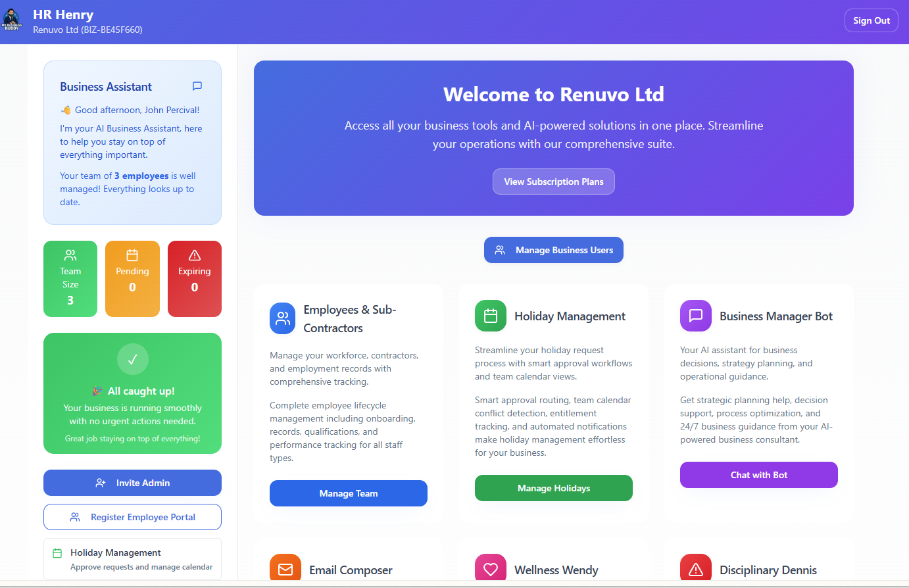The image size is (909, 588).
Task: Click the Holiday Management calendar icon
Action: point(490,316)
